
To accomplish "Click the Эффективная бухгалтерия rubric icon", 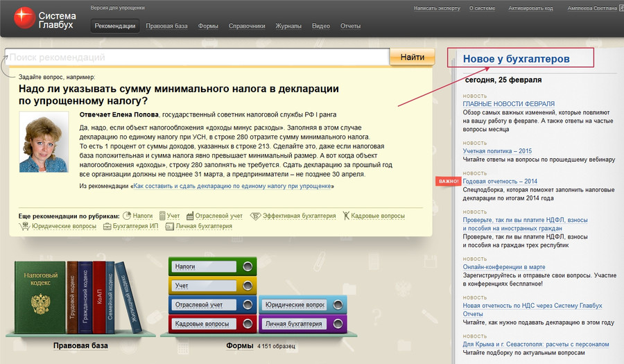I will point(255,216).
